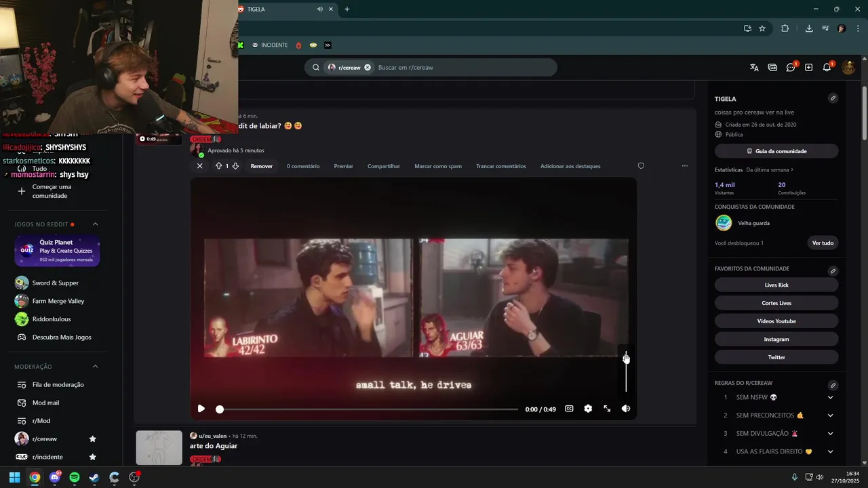The image size is (868, 488).
Task: Open Spotify from the taskbar
Action: 75,477
